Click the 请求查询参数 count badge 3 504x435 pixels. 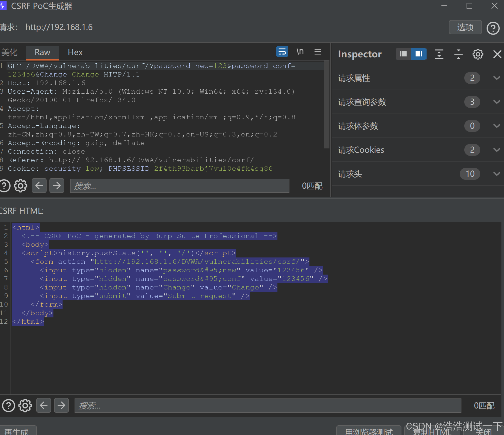472,102
